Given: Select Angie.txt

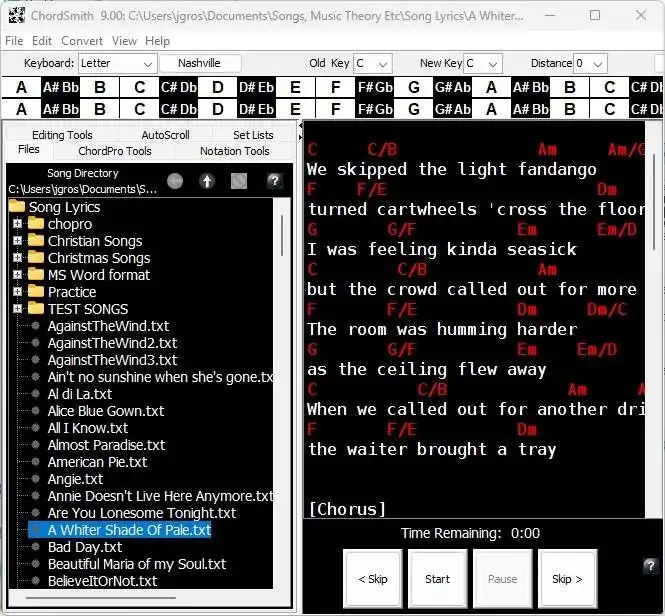Looking at the screenshot, I should 75,479.
